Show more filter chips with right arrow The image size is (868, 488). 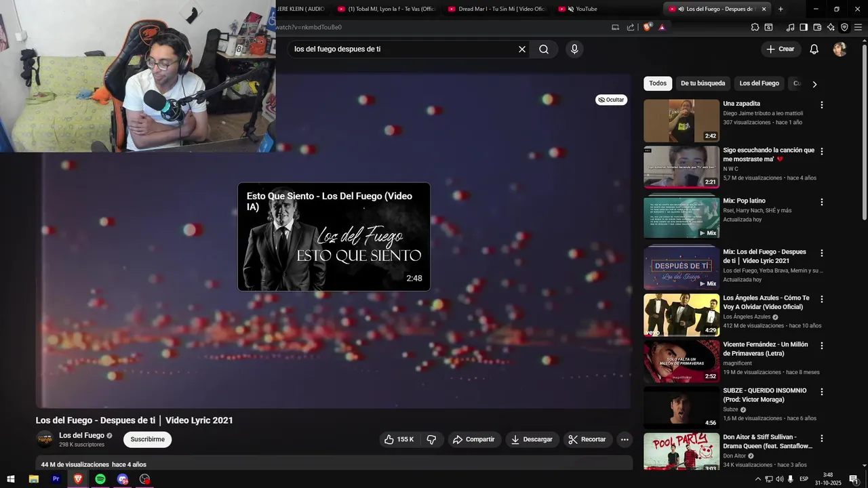pyautogui.click(x=814, y=84)
